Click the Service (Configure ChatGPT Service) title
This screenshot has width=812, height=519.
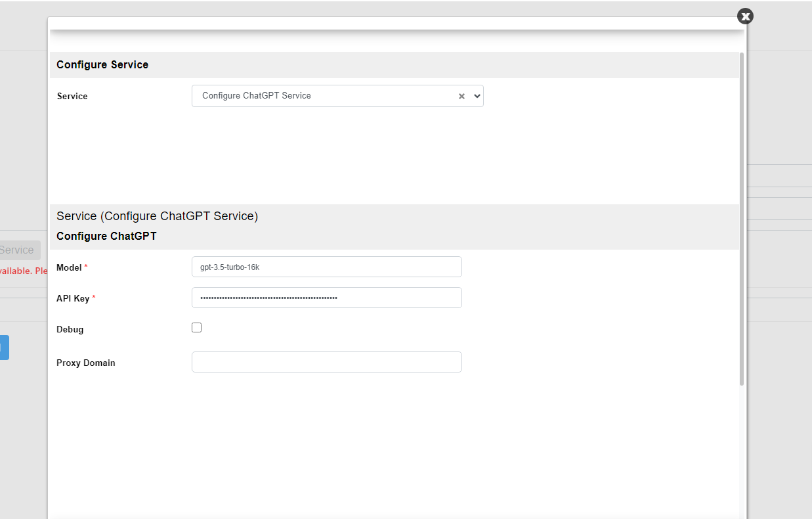pos(157,216)
